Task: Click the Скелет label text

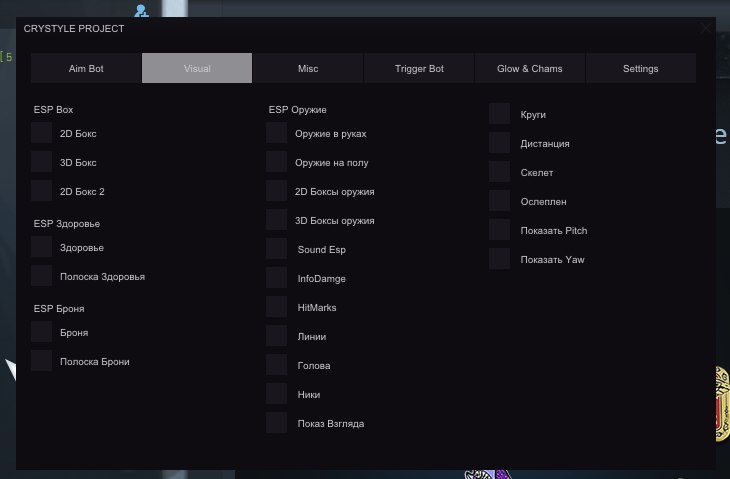Action: point(537,173)
